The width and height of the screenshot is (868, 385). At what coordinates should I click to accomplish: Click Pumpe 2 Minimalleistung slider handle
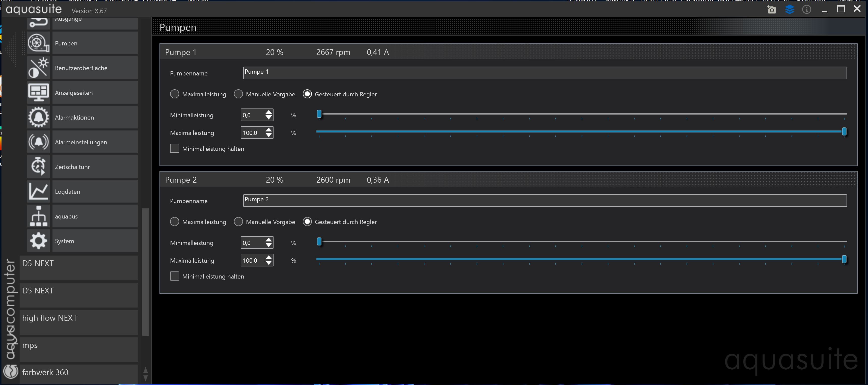coord(319,241)
